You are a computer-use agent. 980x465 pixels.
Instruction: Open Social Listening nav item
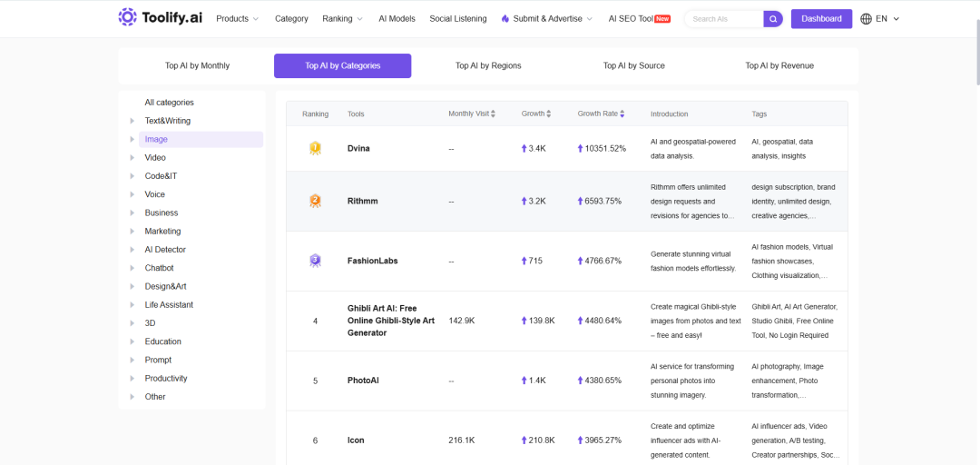click(458, 19)
